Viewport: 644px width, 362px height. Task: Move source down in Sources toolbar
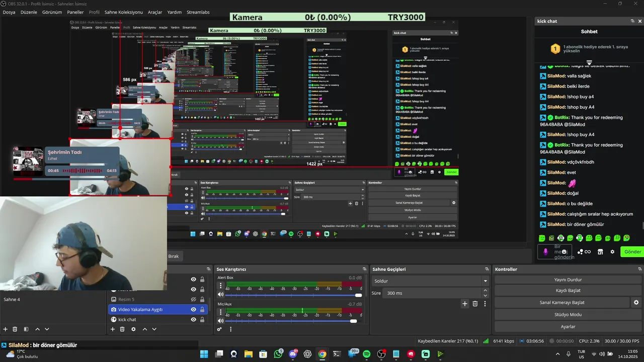click(x=154, y=329)
